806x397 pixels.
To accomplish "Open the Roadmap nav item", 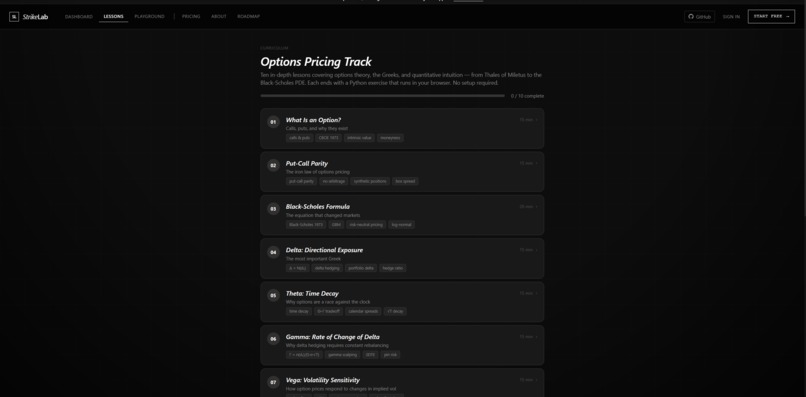I will pos(249,17).
